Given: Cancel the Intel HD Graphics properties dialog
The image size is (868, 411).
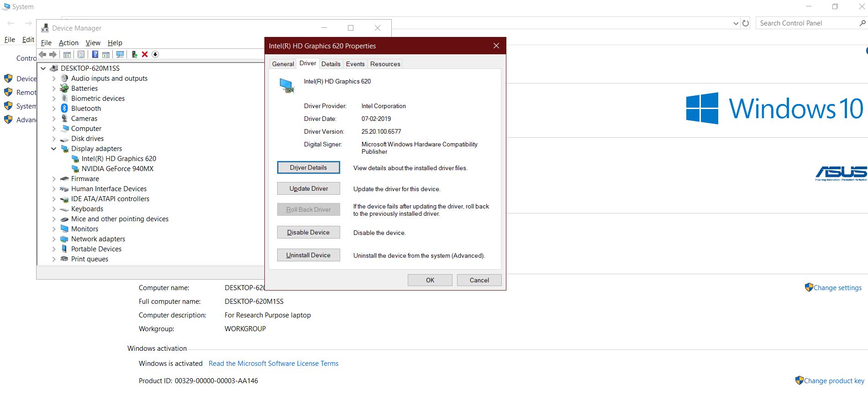Looking at the screenshot, I should pyautogui.click(x=479, y=280).
